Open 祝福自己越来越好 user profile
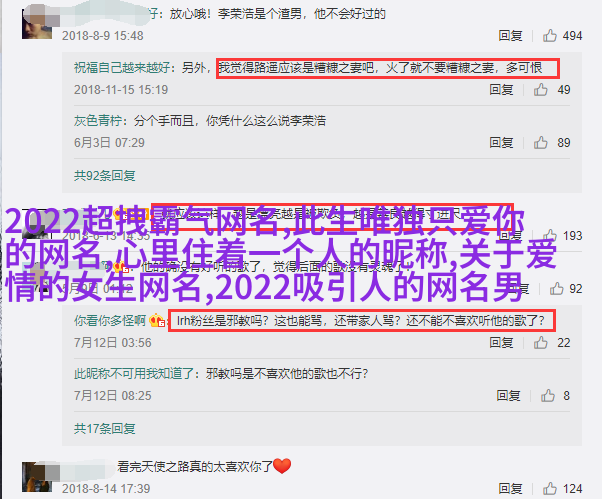Screen dimensions: 602x499 (x=122, y=68)
